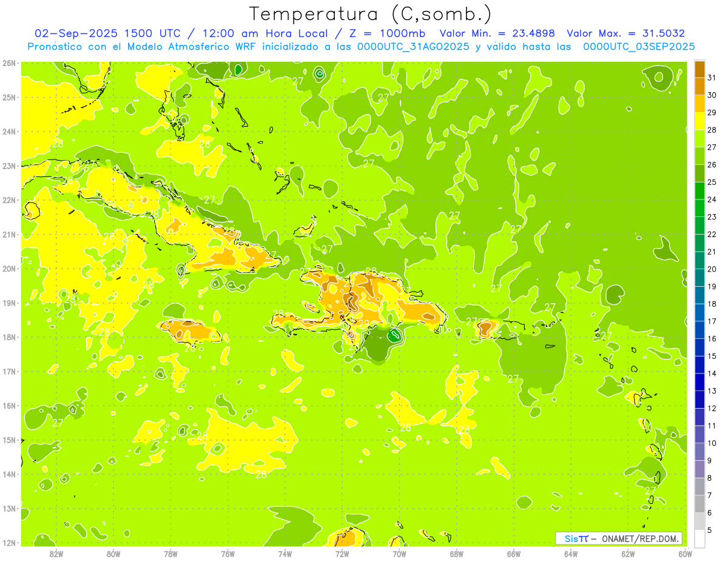Pick the gray segment between 6 and 7
The height and width of the screenshot is (562, 728).
[699, 504]
